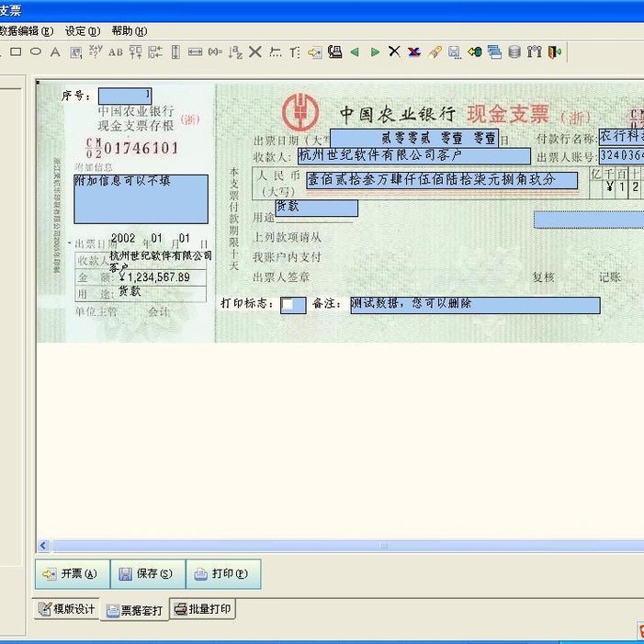Screen dimensions: 644x644
Task: Click the database cylinder toolbar icon
Action: (x=514, y=51)
